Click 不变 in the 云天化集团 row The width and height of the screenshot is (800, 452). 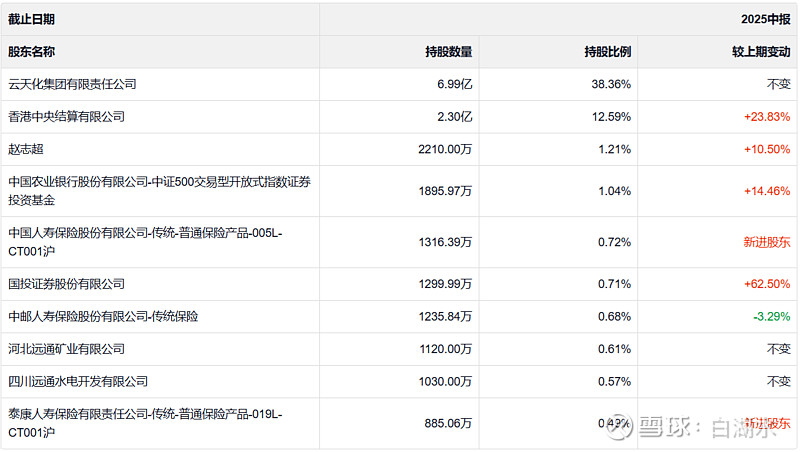pyautogui.click(x=779, y=84)
